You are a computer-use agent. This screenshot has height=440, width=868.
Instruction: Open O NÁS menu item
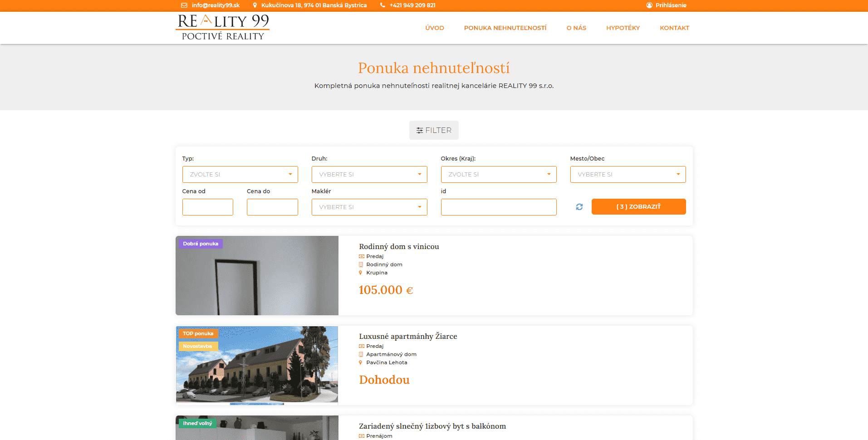[x=576, y=28]
